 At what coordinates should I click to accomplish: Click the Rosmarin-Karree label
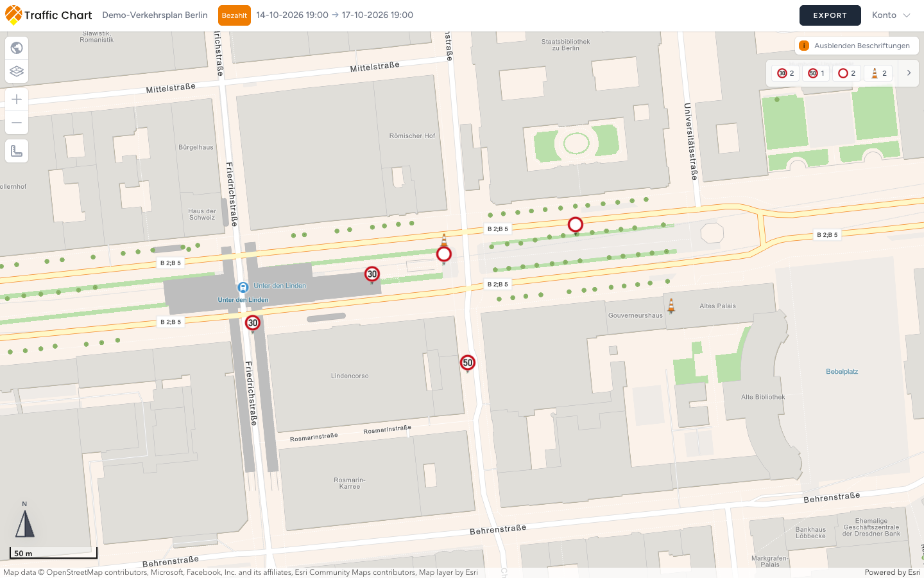(x=350, y=483)
